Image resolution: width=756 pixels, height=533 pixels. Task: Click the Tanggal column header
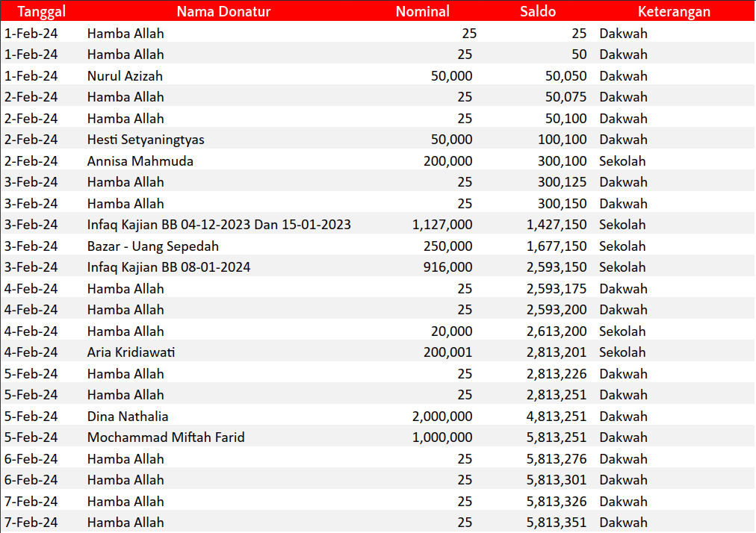pyautogui.click(x=42, y=11)
